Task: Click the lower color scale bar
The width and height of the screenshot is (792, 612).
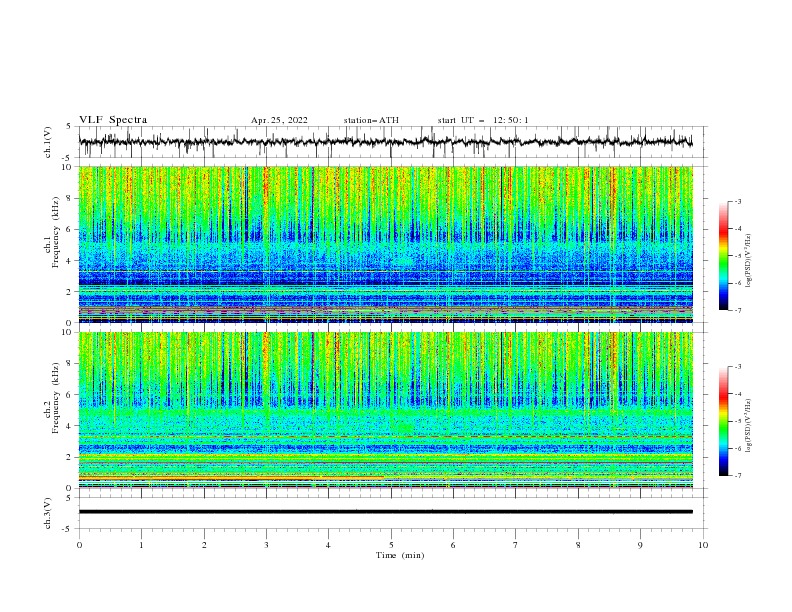Action: (723, 421)
